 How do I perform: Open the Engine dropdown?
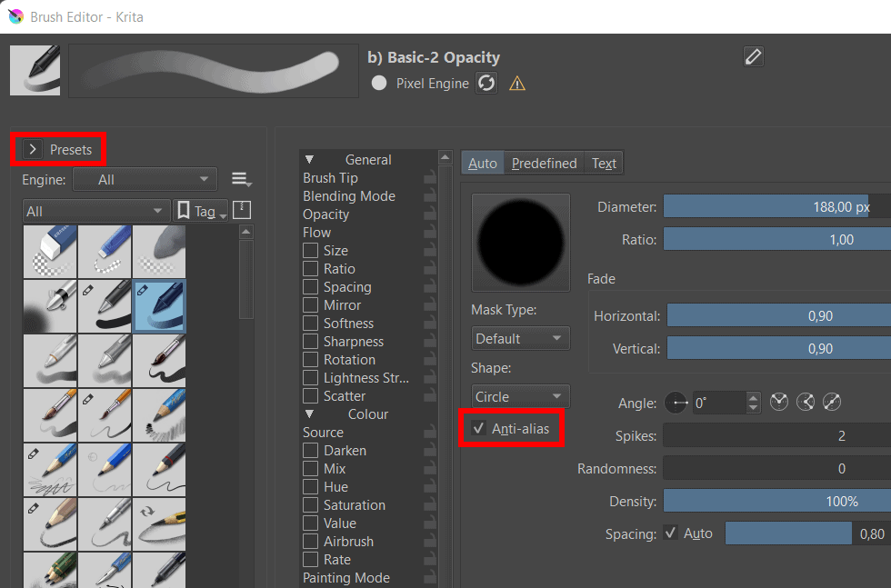144,180
